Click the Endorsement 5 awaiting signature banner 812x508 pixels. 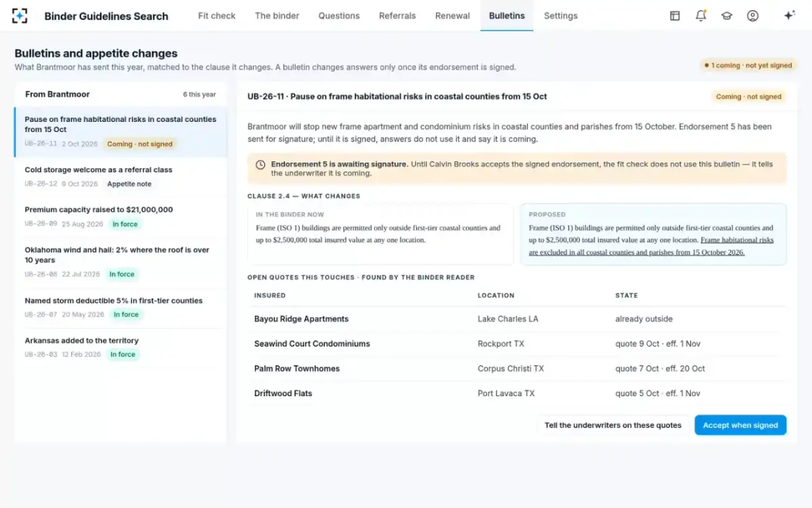[x=517, y=169]
